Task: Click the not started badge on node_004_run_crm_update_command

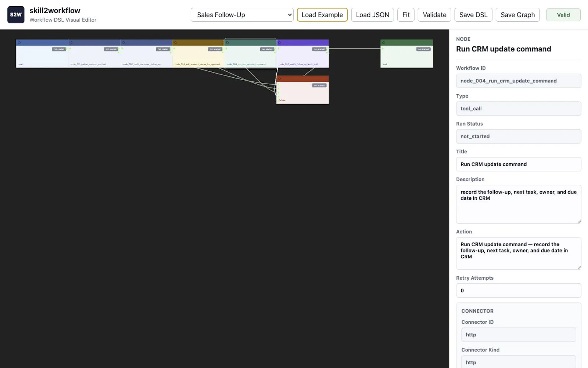Action: [x=267, y=49]
